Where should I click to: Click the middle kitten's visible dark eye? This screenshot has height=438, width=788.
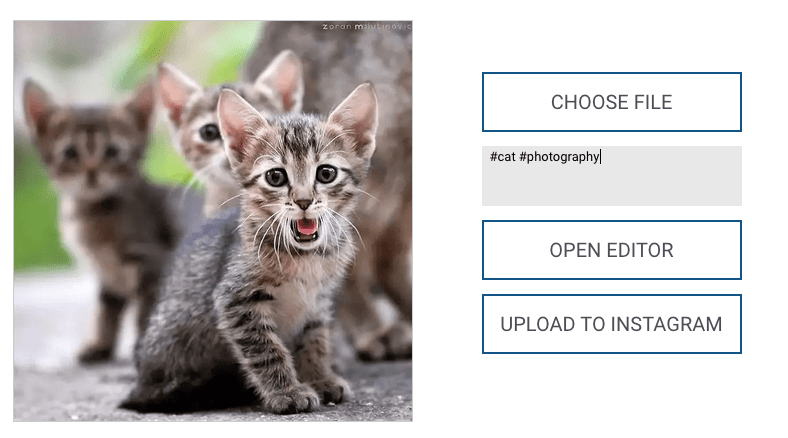coord(209,133)
